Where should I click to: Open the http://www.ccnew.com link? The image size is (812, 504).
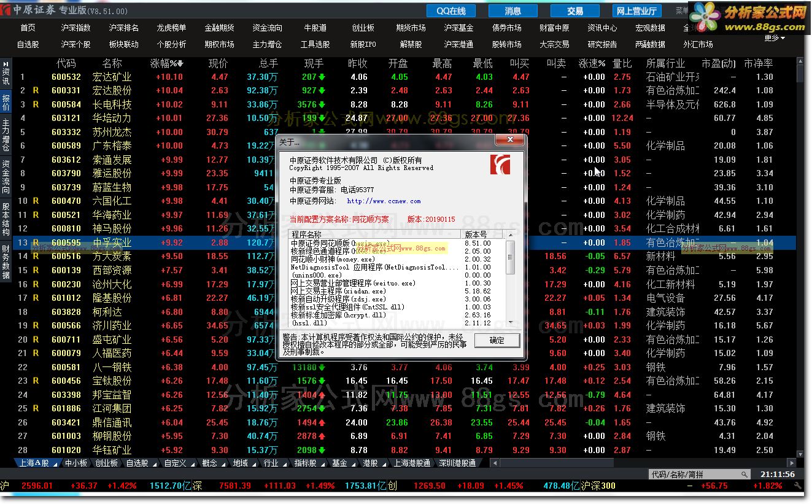384,201
